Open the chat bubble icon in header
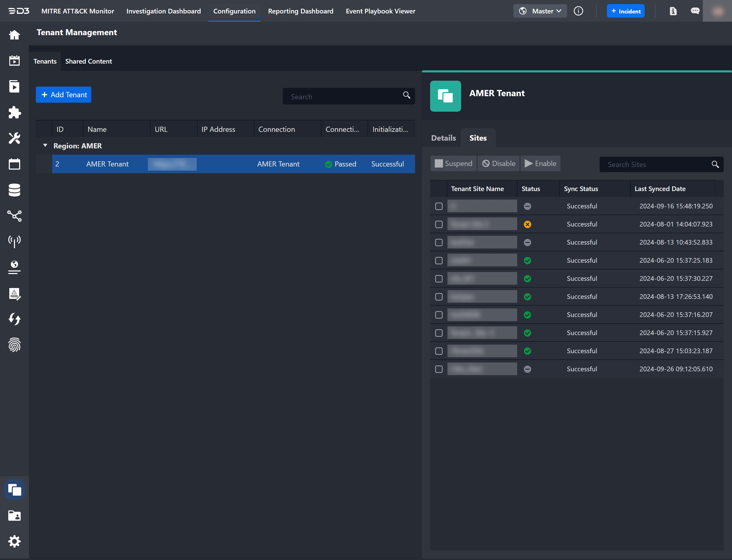This screenshot has height=560, width=732. [695, 11]
